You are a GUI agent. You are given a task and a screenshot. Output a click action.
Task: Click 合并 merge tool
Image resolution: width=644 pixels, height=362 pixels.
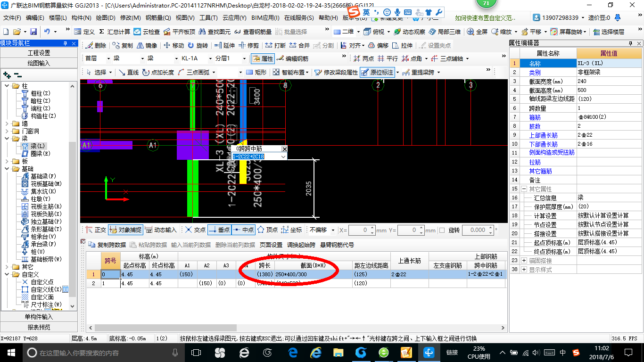(x=299, y=46)
